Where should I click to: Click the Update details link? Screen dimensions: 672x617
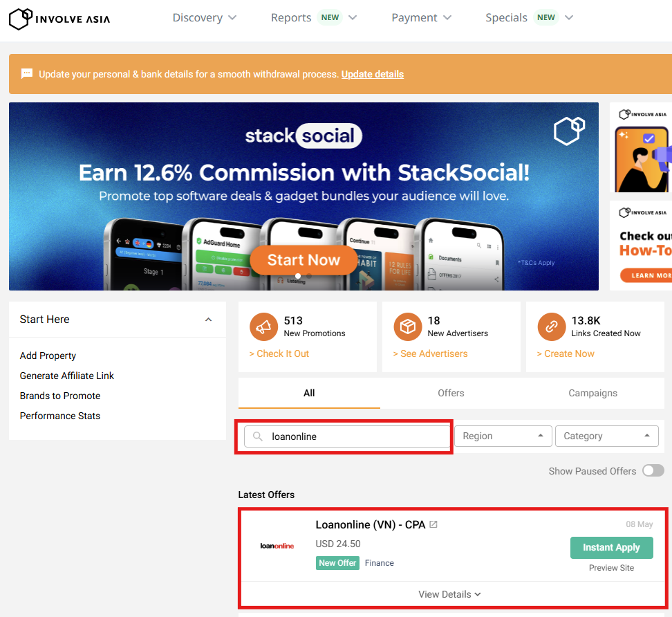pos(372,74)
